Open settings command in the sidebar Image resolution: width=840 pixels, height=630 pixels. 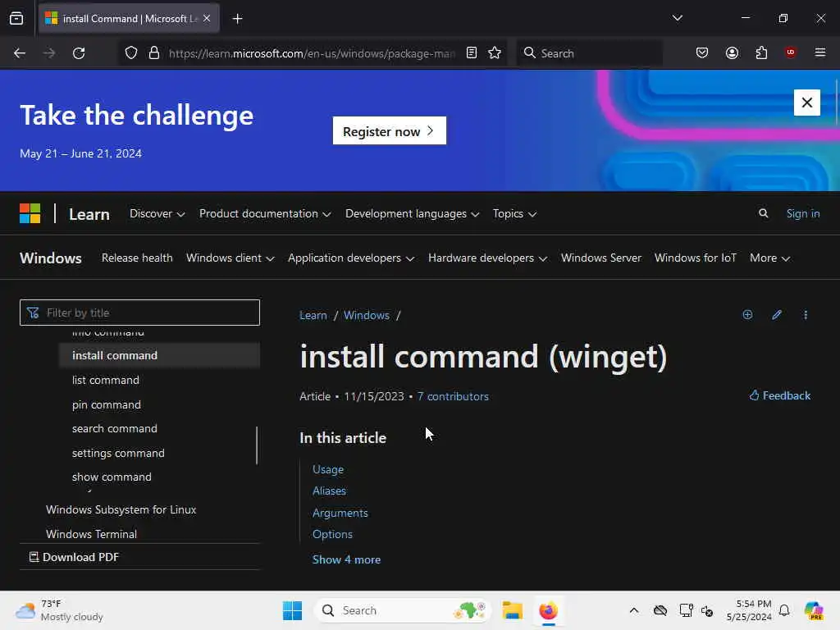point(118,453)
